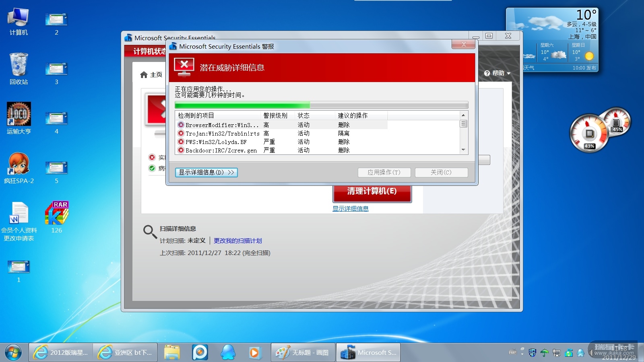This screenshot has width=644, height=362.
Task: Change the 隔离 action for the Trojan item
Action: [344, 134]
